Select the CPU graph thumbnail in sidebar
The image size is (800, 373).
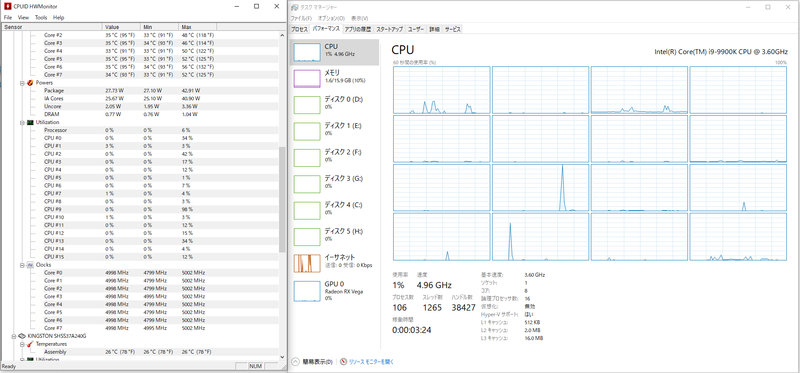[x=307, y=52]
